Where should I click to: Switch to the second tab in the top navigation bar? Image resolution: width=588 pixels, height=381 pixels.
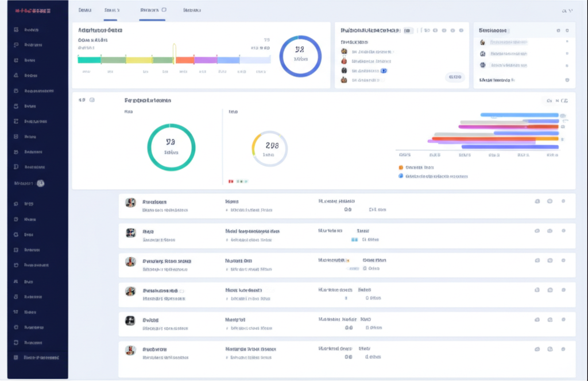coord(112,10)
